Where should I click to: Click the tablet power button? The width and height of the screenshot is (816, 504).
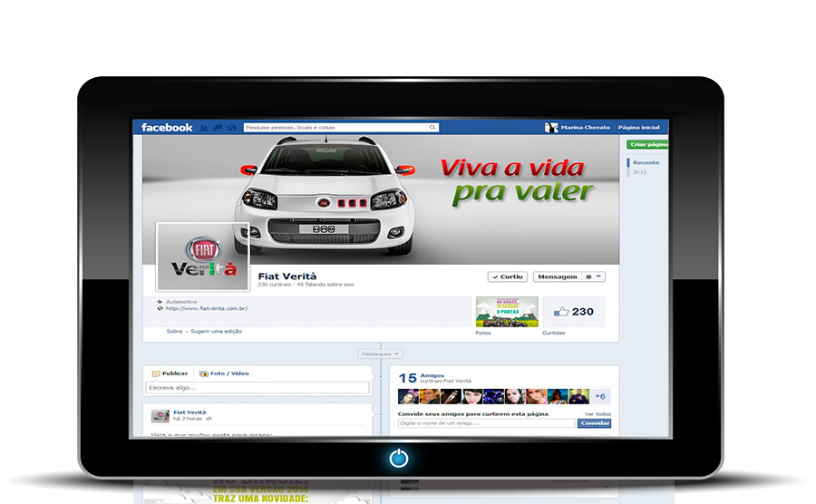399,459
